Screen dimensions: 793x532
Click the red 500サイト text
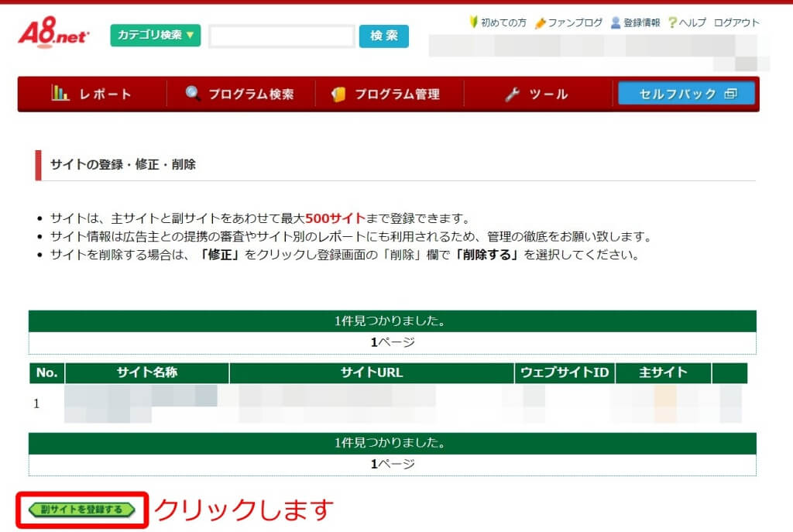[335, 218]
